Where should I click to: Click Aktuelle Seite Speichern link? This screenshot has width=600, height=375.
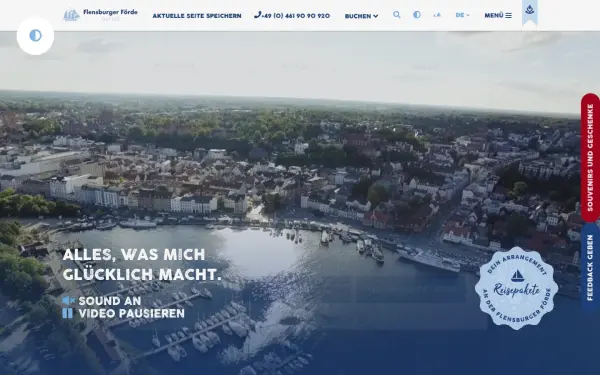click(x=197, y=16)
